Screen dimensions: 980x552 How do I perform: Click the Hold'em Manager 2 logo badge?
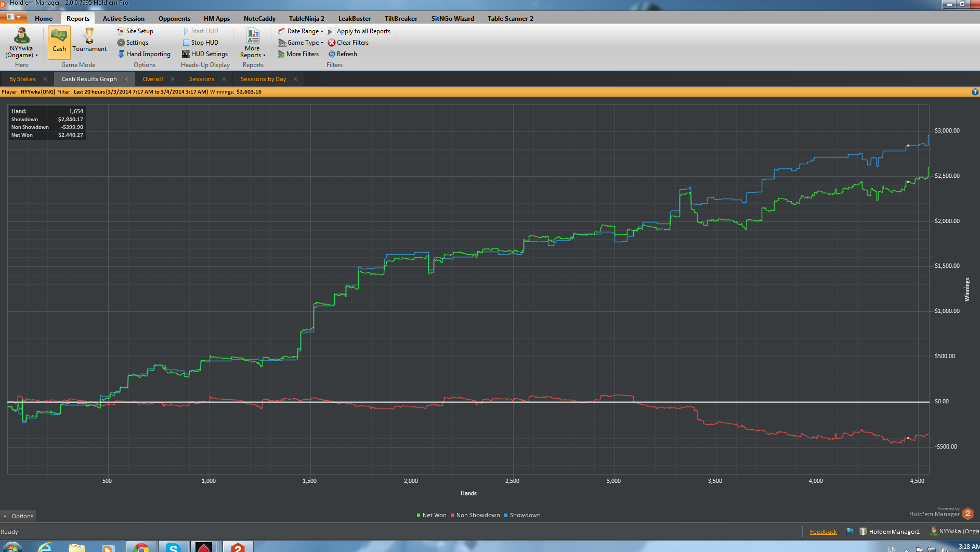tap(968, 514)
